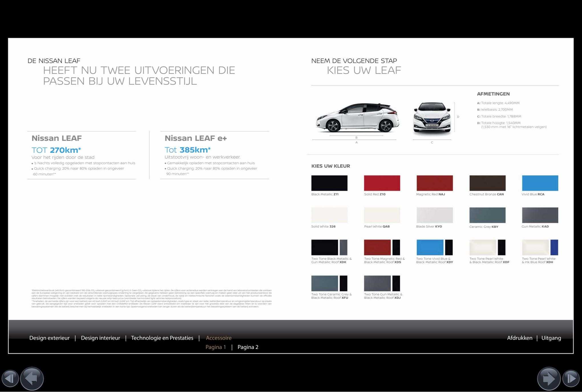Select Blade Silver KYO swatch

pyautogui.click(x=435, y=215)
